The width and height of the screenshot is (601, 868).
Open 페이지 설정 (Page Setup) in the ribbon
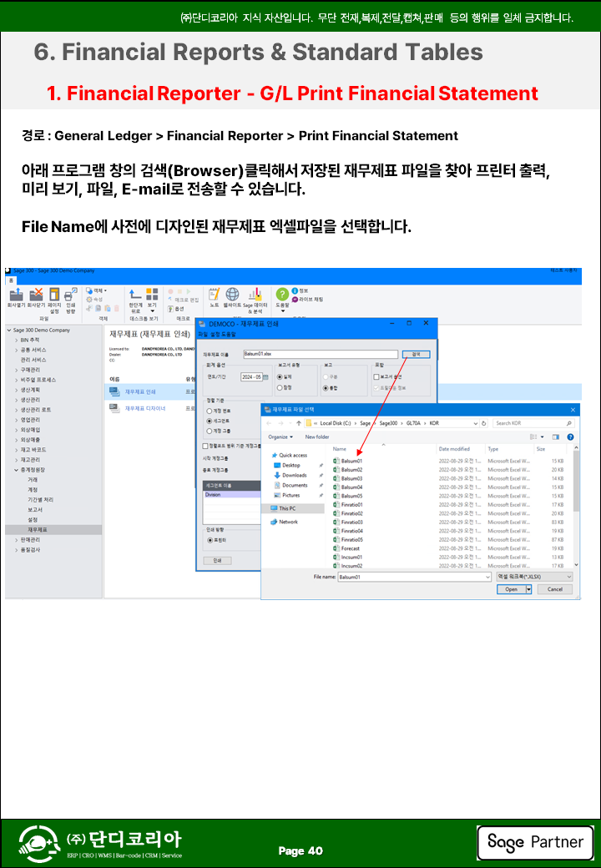54,294
